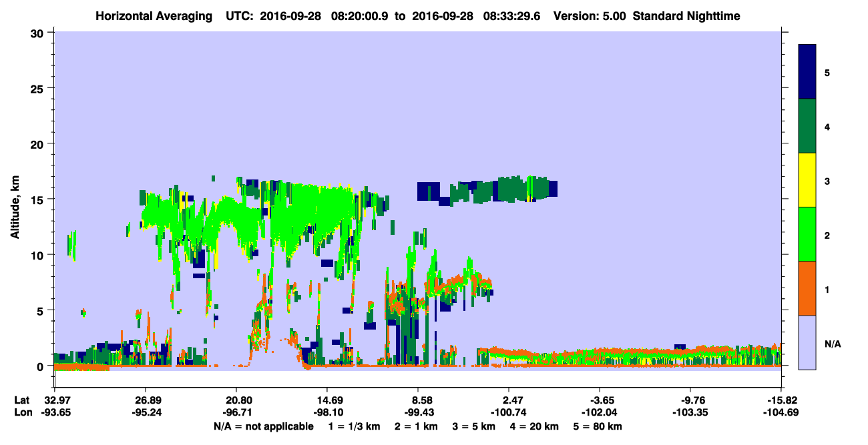
Task: Click the orange level 1 colorbar segment
Action: tap(807, 288)
